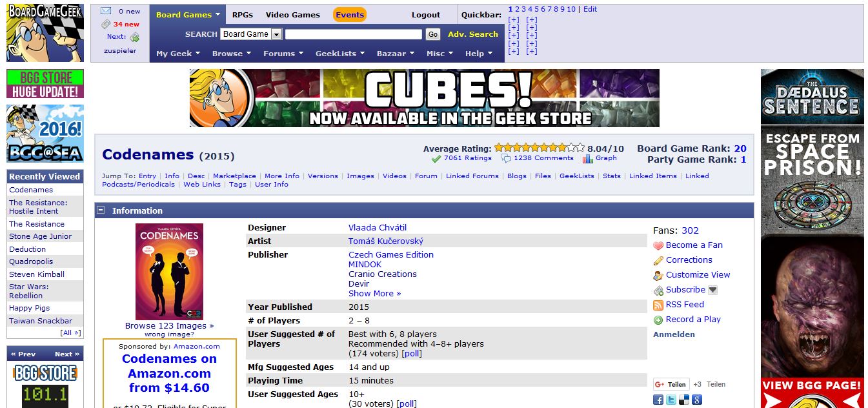Click the BGG Store Huge Update banner
Screen dimensions: 868x408
tap(45, 84)
